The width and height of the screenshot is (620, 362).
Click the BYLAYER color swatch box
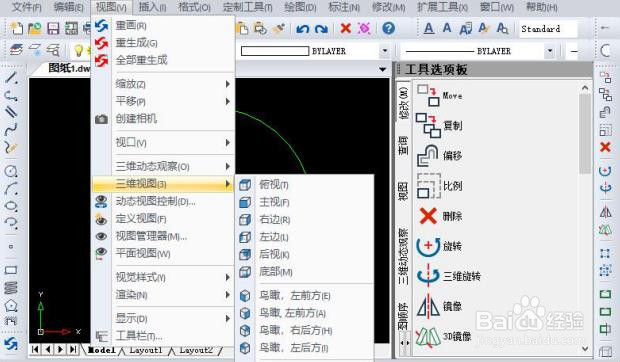coord(275,51)
